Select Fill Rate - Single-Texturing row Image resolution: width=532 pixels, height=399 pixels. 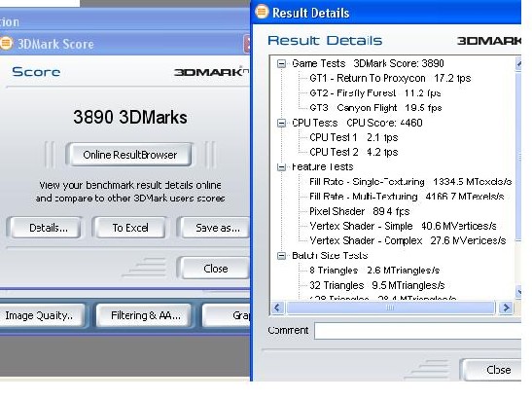(x=410, y=182)
